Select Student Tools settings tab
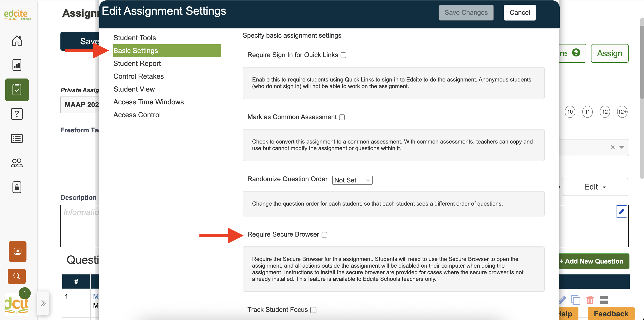 tap(135, 38)
